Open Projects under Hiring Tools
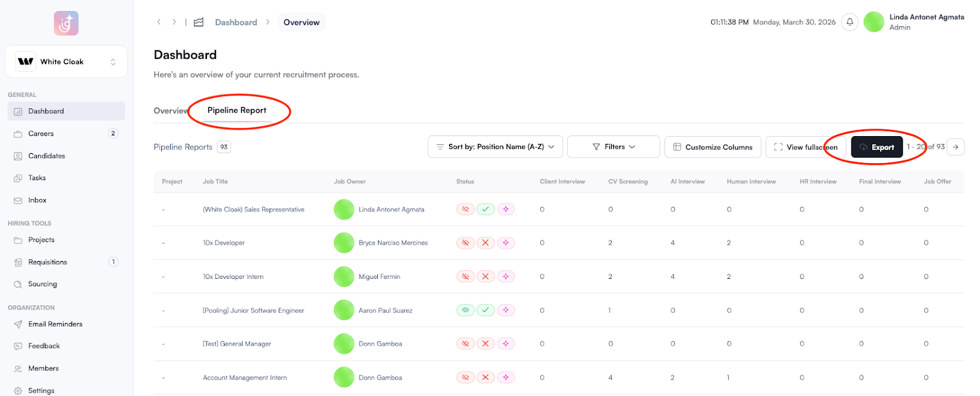The image size is (980, 396). click(x=66, y=240)
